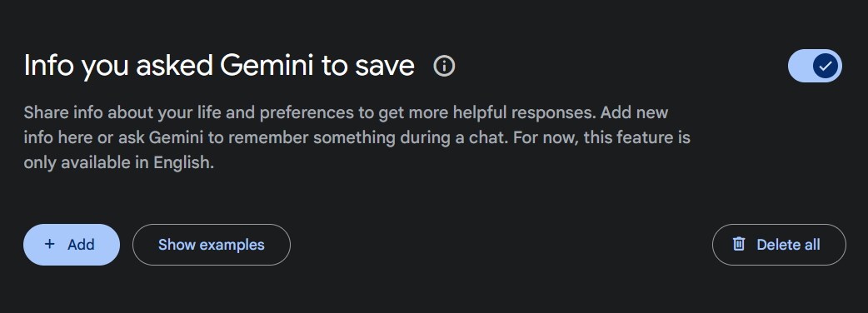Click the info icon beside the heading

[444, 66]
